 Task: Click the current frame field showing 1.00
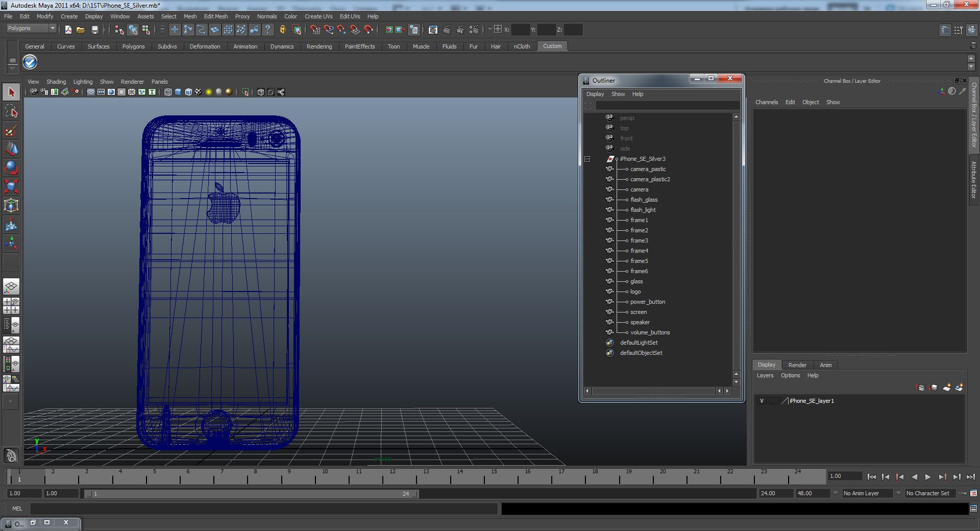845,476
